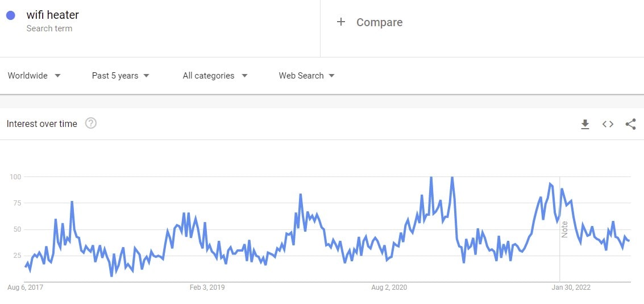Screen dimensions: 644x304
Task: Change the Web Search type dropdown
Action: click(306, 76)
